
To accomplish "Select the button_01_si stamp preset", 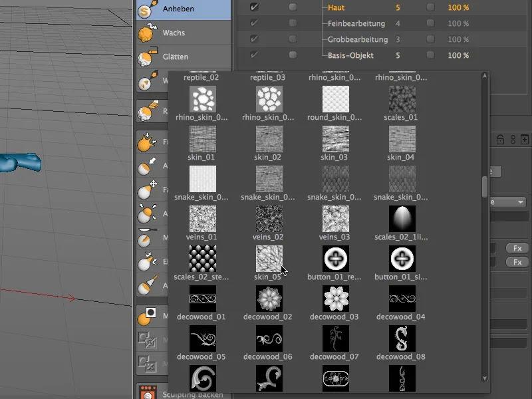I will (402, 259).
